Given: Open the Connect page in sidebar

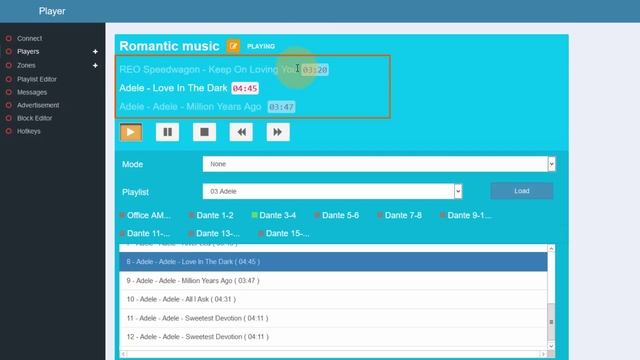Looking at the screenshot, I should (x=29, y=38).
